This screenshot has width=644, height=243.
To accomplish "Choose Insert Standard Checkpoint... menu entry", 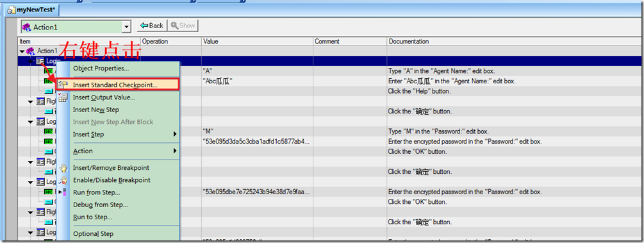I will click(x=118, y=85).
